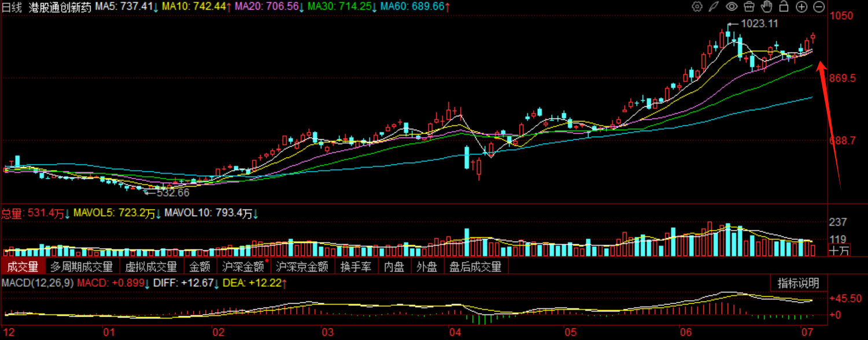The width and height of the screenshot is (868, 340).
Task: Click the 03 month axis label
Action: click(328, 332)
